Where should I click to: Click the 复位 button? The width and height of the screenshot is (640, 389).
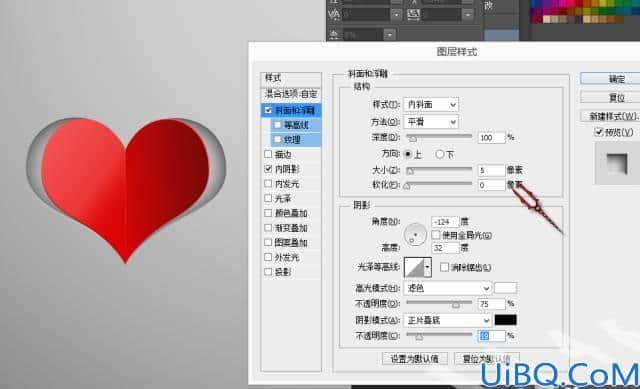pyautogui.click(x=610, y=98)
